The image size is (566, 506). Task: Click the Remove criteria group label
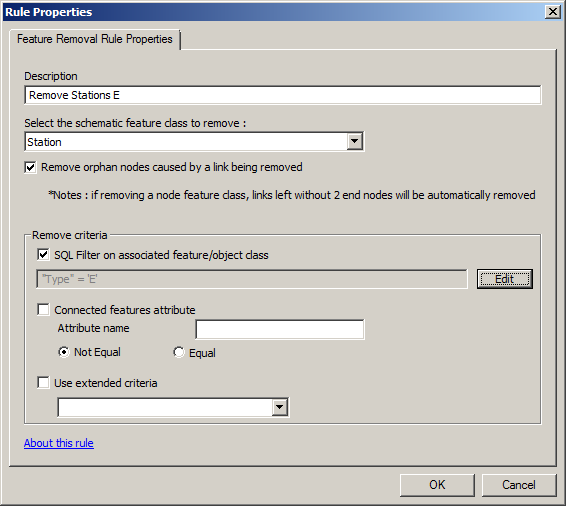tap(70, 235)
